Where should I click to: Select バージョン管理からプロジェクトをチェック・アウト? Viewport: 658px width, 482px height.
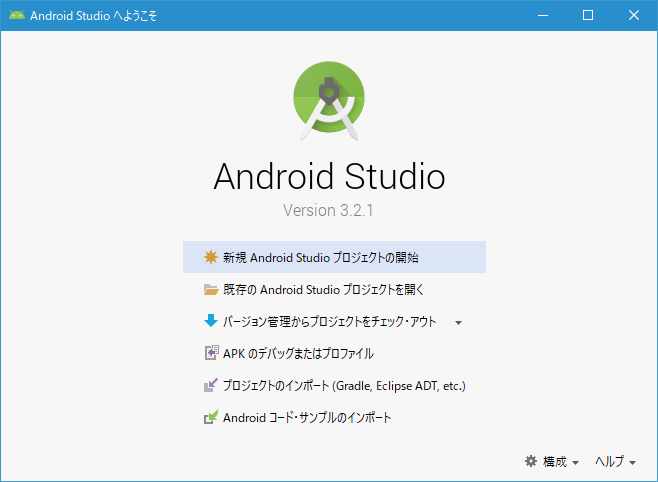pyautogui.click(x=329, y=321)
